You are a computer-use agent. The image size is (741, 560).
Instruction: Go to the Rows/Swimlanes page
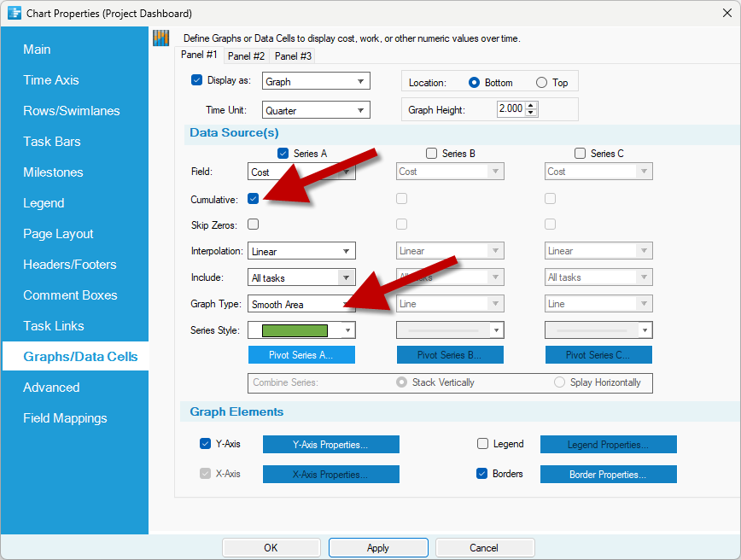click(x=72, y=111)
